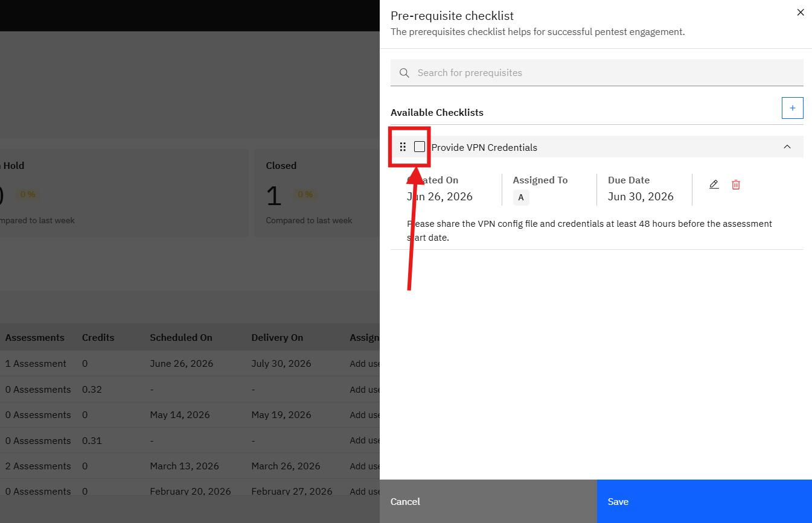Select the Due Date value Jun 30, 2026
Viewport: 812px width, 523px height.
coord(641,197)
